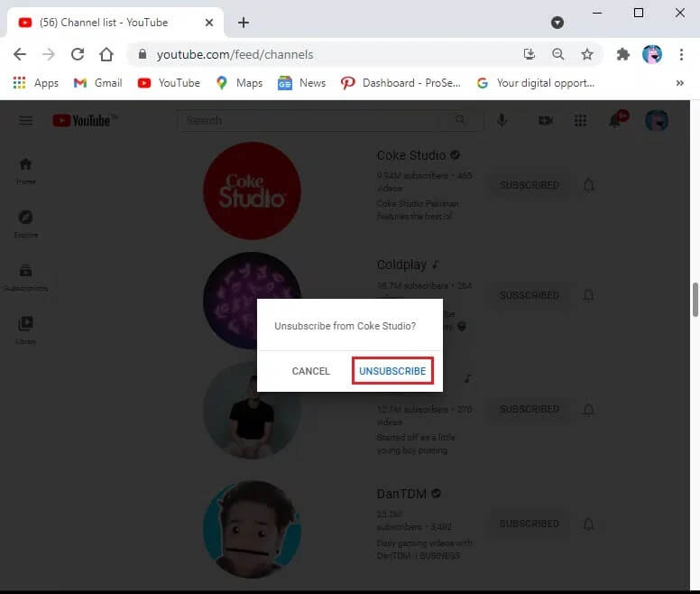This screenshot has height=594, width=700.
Task: Click the YouTube search magnifier button
Action: pos(460,120)
